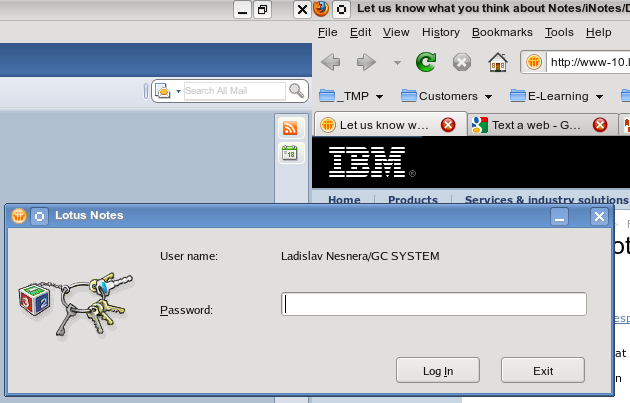The image size is (630, 403).
Task: Go to the browser home page icon
Action: (497, 63)
